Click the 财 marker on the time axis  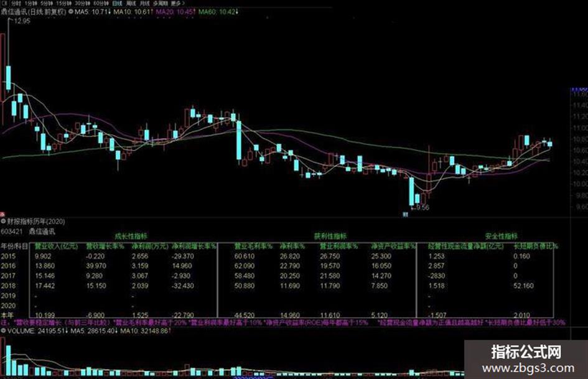click(x=405, y=215)
